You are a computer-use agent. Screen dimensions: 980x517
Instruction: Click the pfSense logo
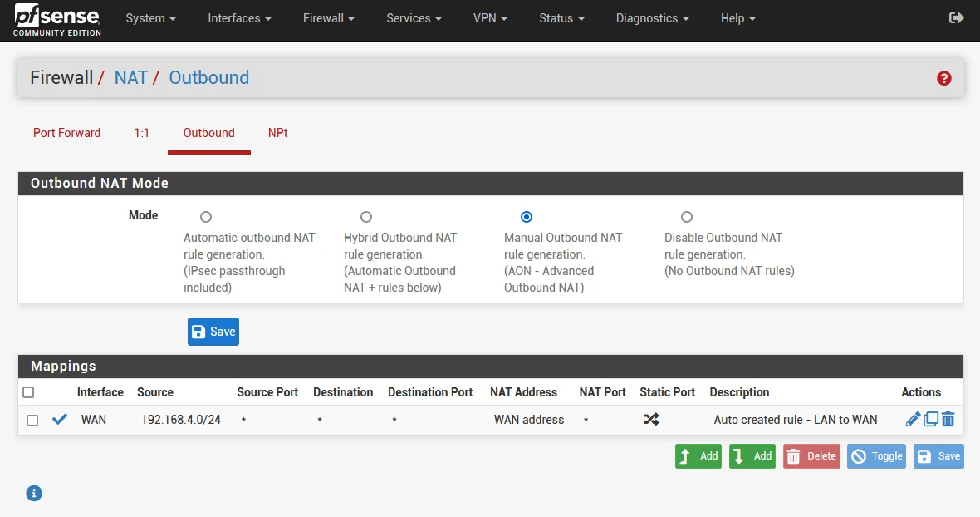click(x=57, y=20)
